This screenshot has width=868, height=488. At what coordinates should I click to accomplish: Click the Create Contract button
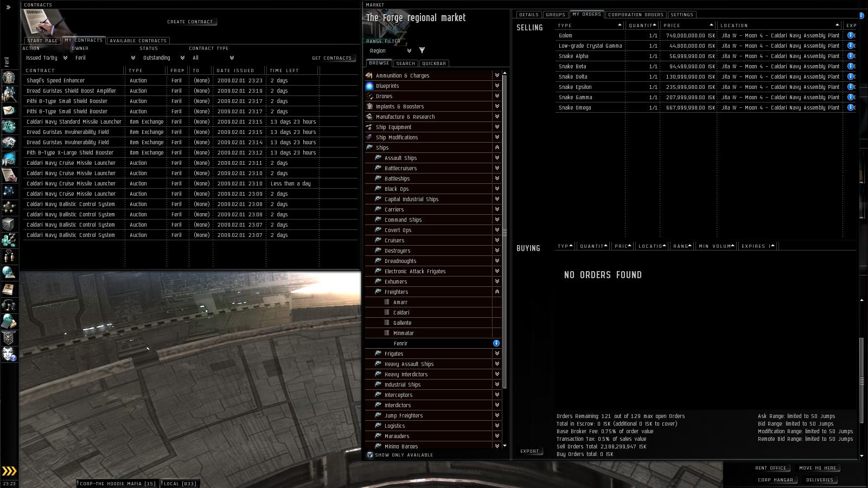[190, 22]
